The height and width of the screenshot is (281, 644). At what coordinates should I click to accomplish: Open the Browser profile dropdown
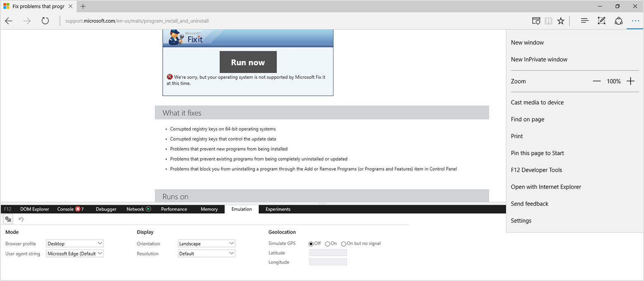[x=75, y=244]
